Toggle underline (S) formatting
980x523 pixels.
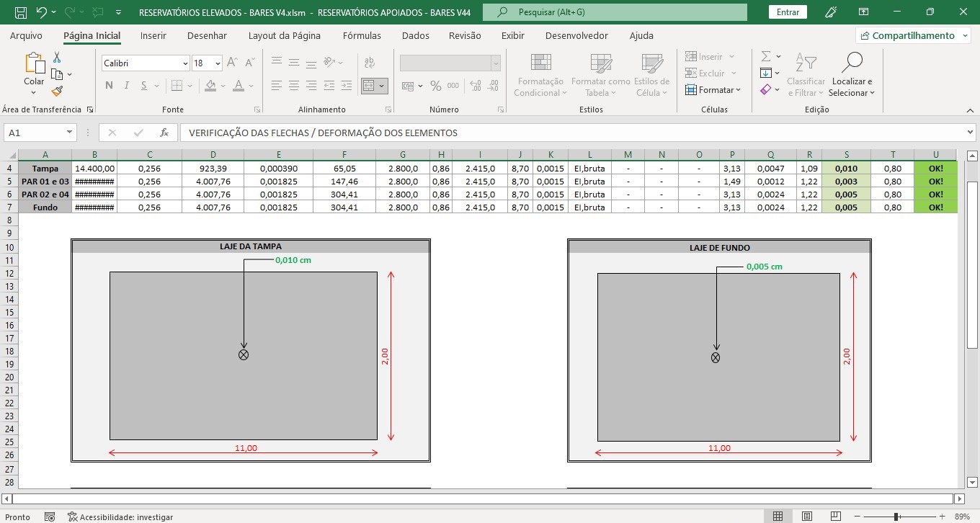(145, 86)
